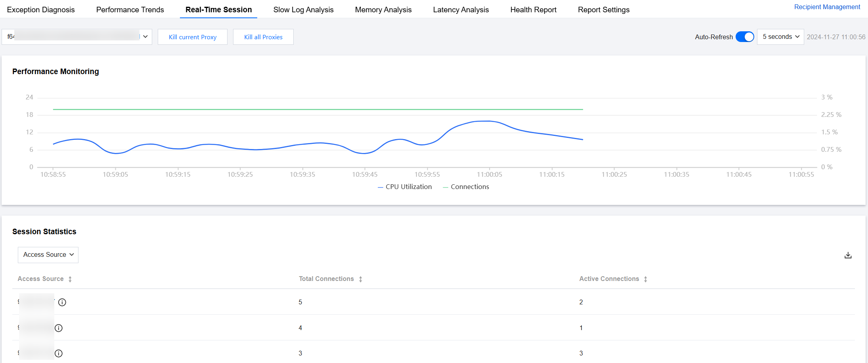Click info icon beside first access source
Screen dimensions: 868x363
[x=62, y=302]
